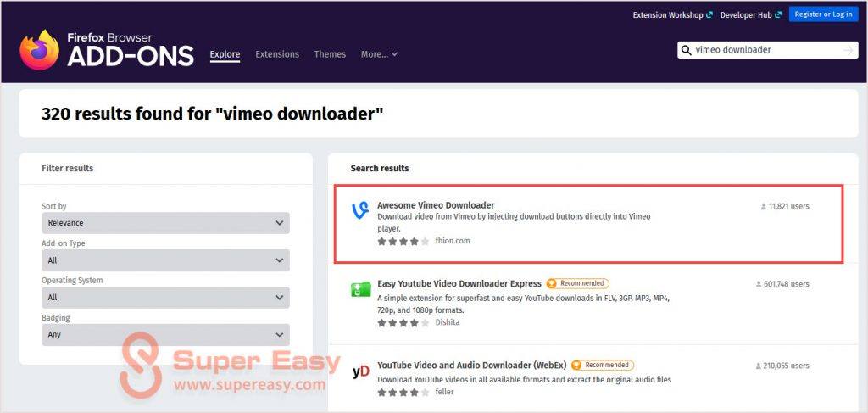Click the Awesome Vimeo Downloader icon

click(360, 211)
